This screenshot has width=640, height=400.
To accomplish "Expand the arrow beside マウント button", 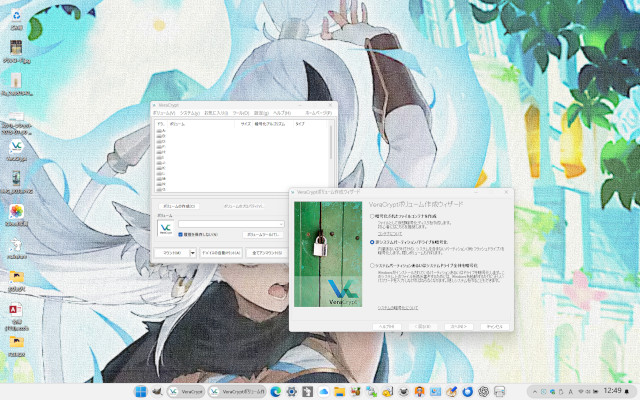I will pyautogui.click(x=193, y=253).
